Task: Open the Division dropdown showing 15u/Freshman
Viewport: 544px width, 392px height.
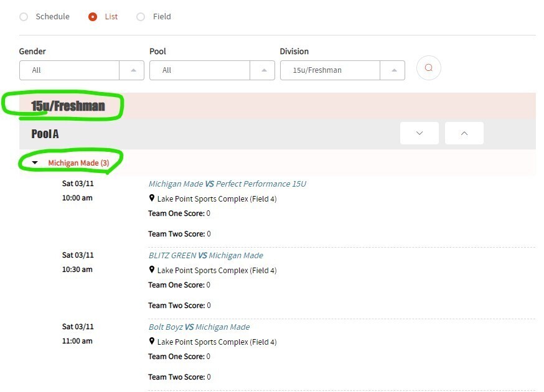Action: click(342, 70)
